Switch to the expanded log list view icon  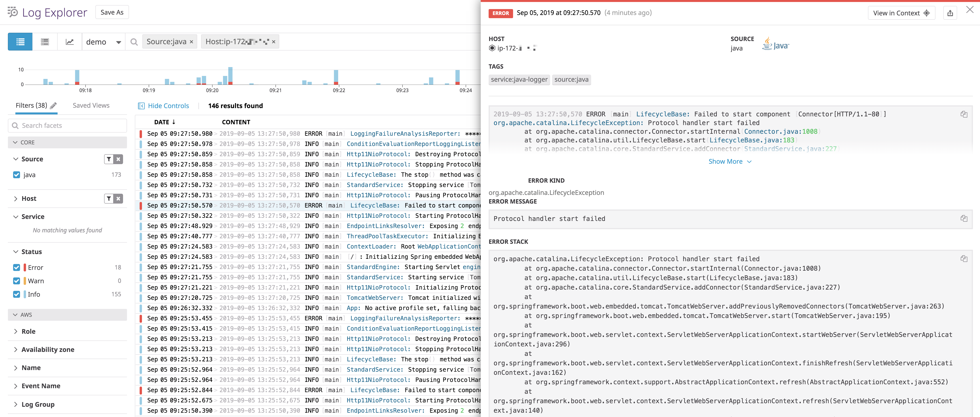pyautogui.click(x=45, y=42)
